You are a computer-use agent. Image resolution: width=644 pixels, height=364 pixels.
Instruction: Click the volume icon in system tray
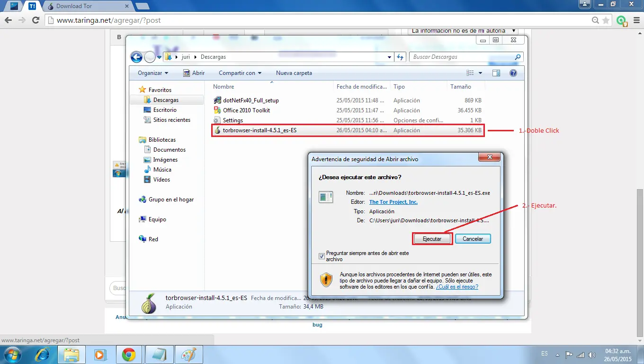(x=592, y=355)
